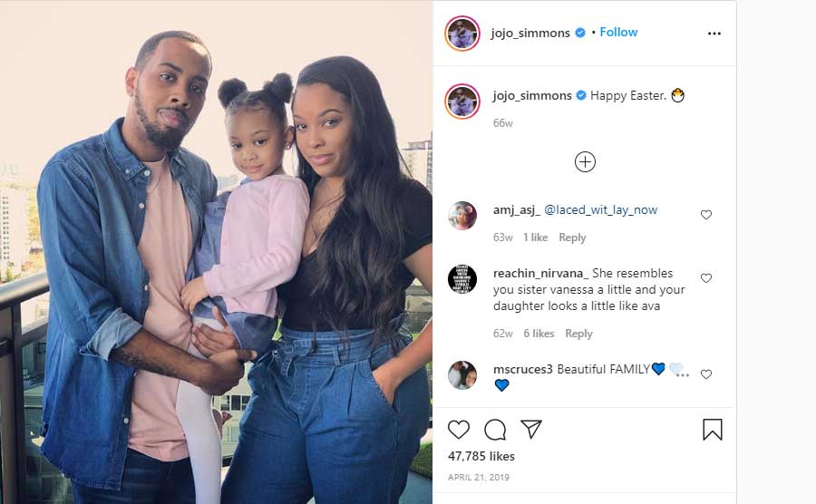816x504 pixels.
Task: Open the comment bubble icon
Action: coord(495,430)
